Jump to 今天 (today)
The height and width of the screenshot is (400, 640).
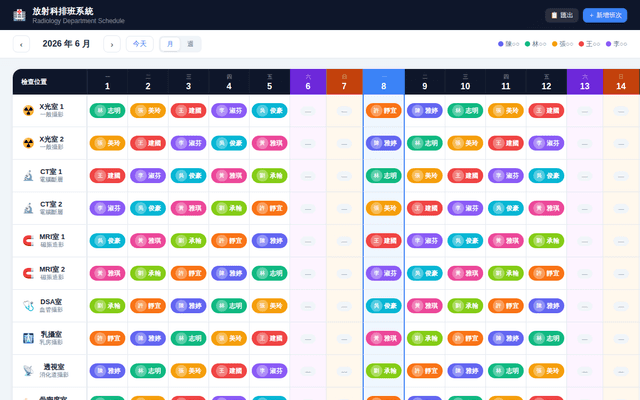point(140,44)
